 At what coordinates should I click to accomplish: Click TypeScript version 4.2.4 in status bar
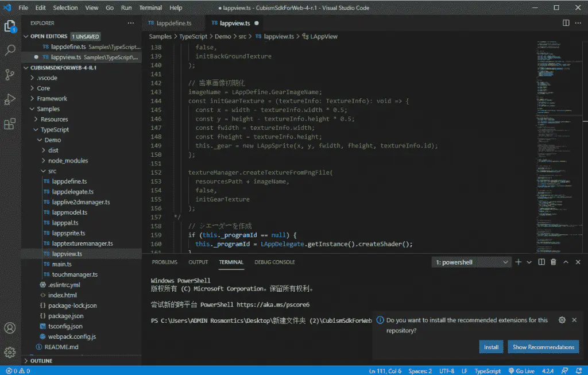click(547, 371)
